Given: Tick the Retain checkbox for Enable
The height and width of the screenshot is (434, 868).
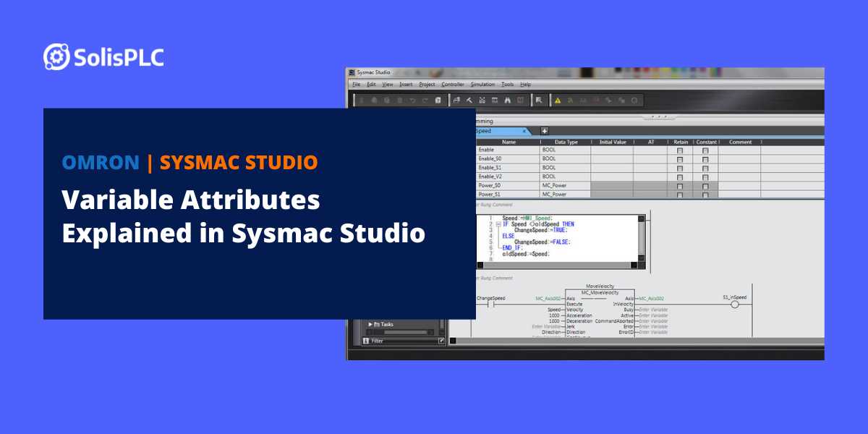Looking at the screenshot, I should pos(679,150).
